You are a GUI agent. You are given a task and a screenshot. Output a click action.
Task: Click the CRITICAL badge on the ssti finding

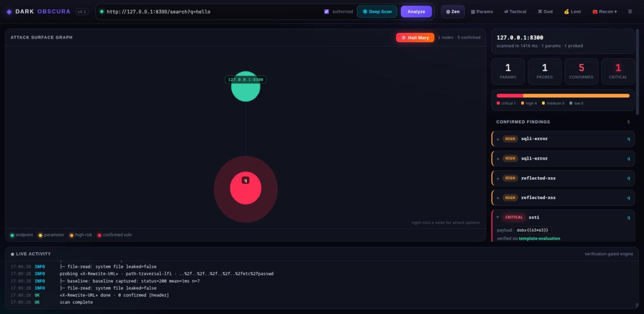tap(514, 217)
